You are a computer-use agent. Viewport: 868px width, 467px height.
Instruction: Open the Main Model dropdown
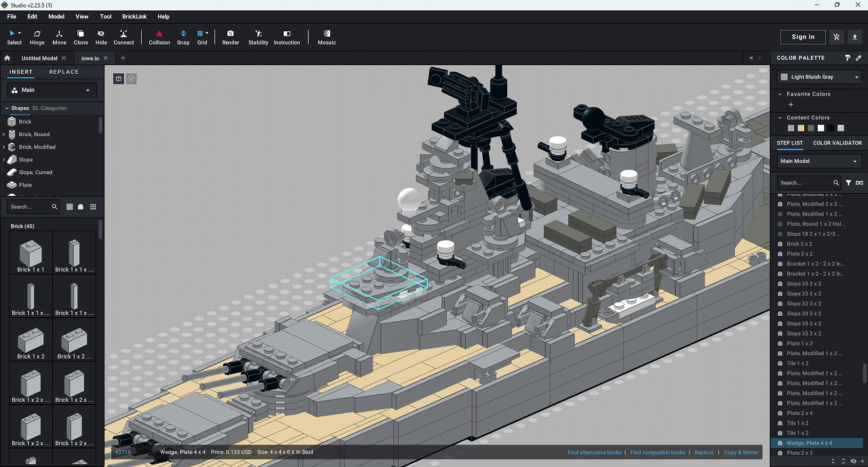click(x=819, y=161)
